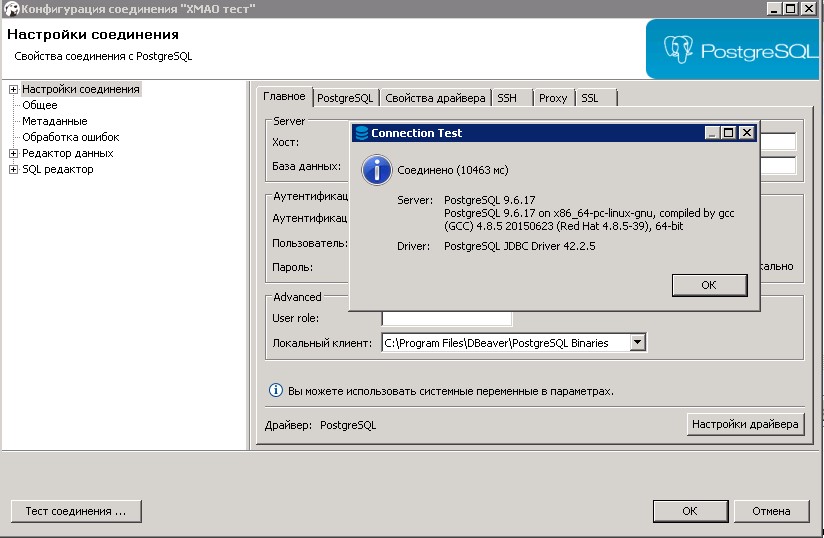The image size is (824, 538).
Task: Select Настройки соединения tree item
Action: click(x=81, y=89)
